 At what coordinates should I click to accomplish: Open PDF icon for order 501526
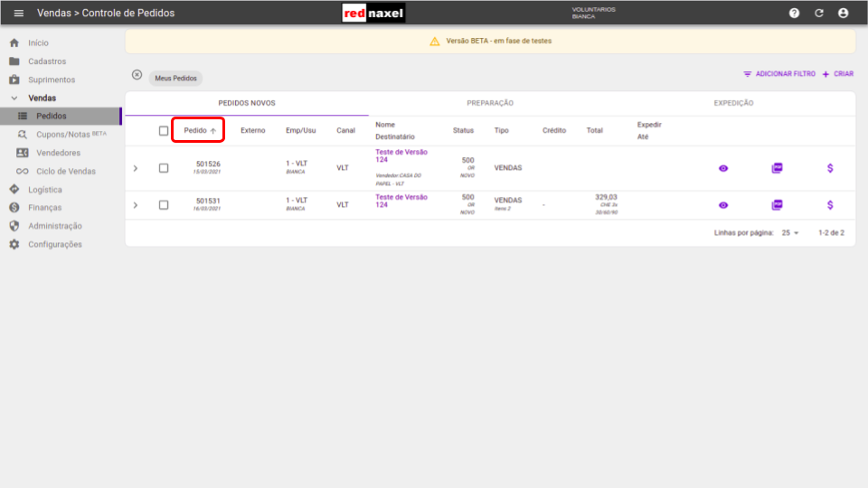(x=777, y=168)
